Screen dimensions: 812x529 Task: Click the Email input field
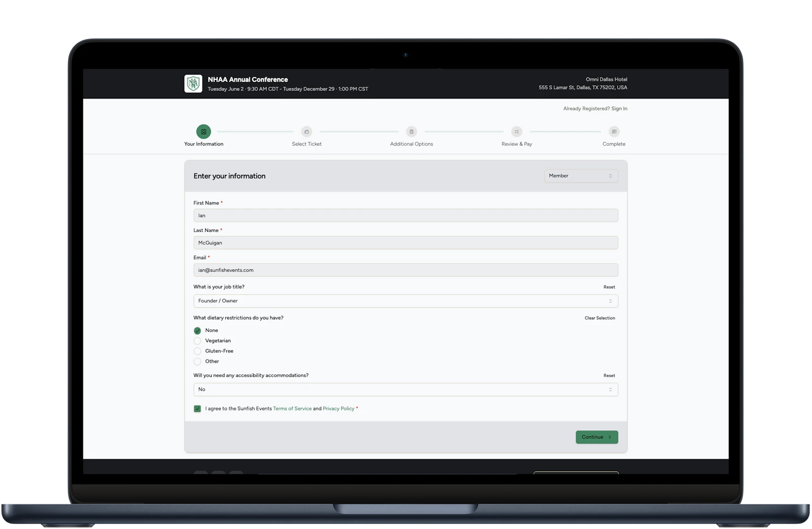[405, 270]
